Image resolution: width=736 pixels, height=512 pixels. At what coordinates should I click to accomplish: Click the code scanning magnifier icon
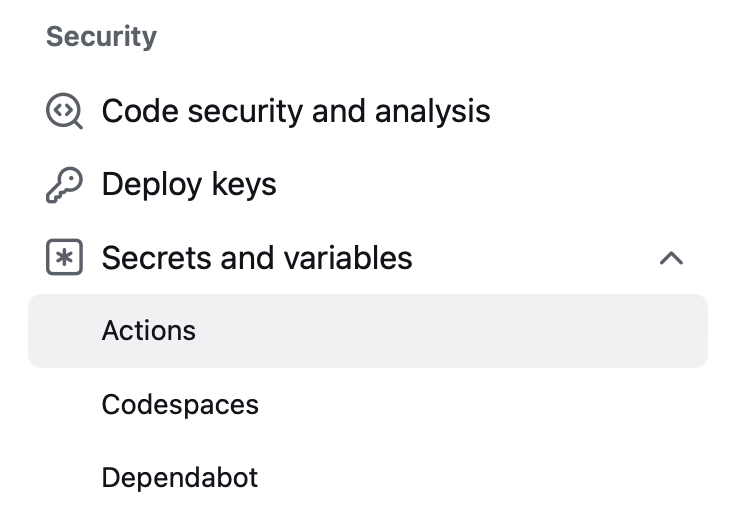(x=64, y=111)
